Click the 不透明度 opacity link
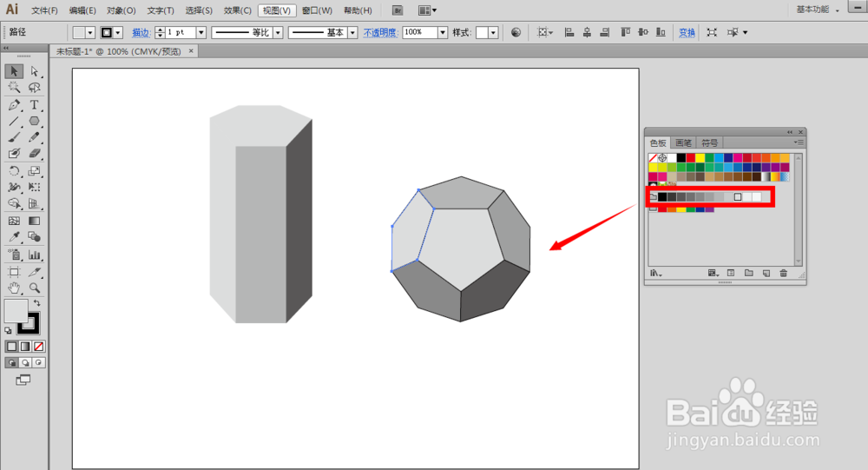Screen dimensions: 868x470 click(380, 33)
